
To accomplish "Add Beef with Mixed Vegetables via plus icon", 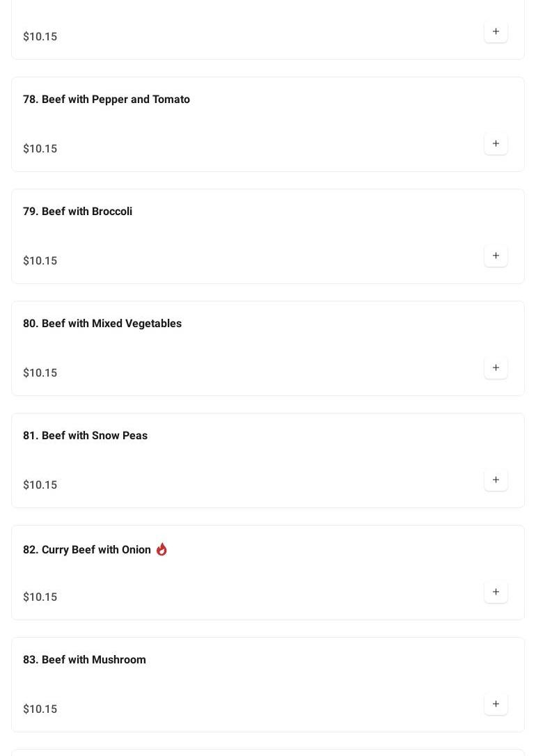I will pos(496,368).
